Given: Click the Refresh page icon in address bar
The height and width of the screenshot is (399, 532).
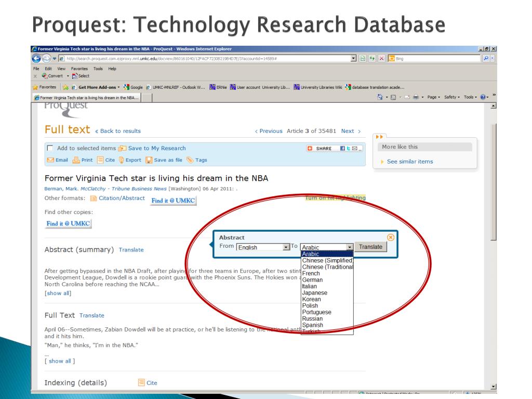Looking at the screenshot, I should 372,58.
